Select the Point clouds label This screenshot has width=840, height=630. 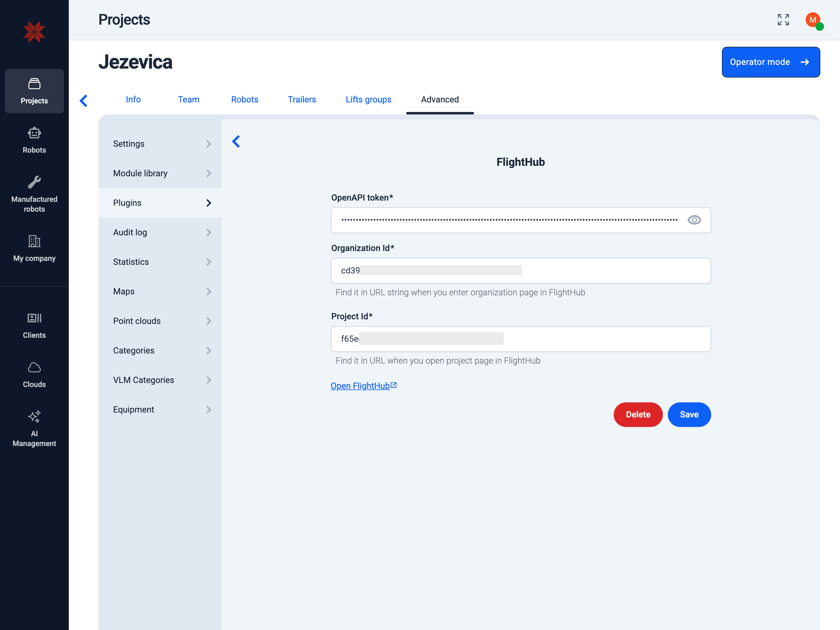[137, 321]
